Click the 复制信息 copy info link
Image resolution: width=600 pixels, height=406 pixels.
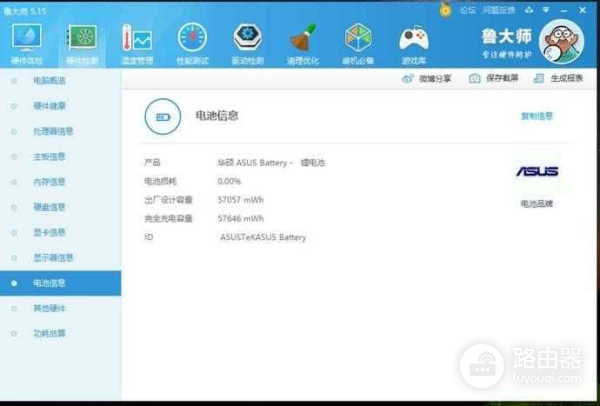click(537, 116)
